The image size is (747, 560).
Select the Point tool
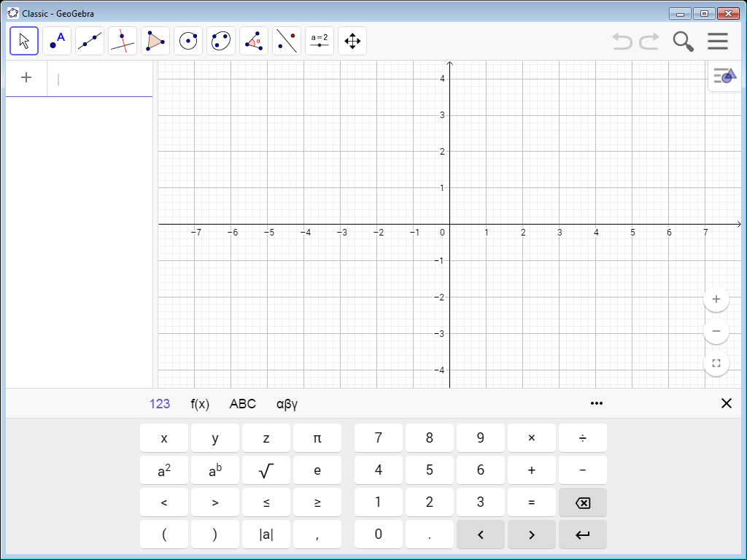(x=57, y=41)
